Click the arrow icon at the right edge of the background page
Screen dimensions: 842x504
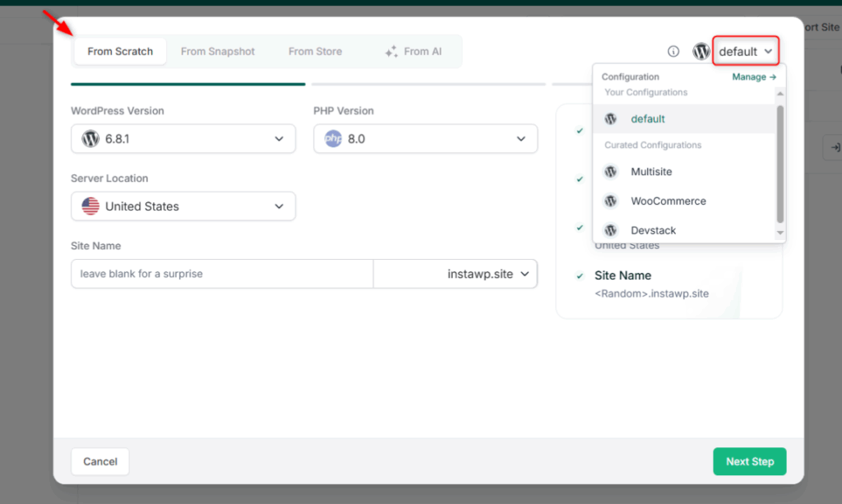click(x=835, y=148)
